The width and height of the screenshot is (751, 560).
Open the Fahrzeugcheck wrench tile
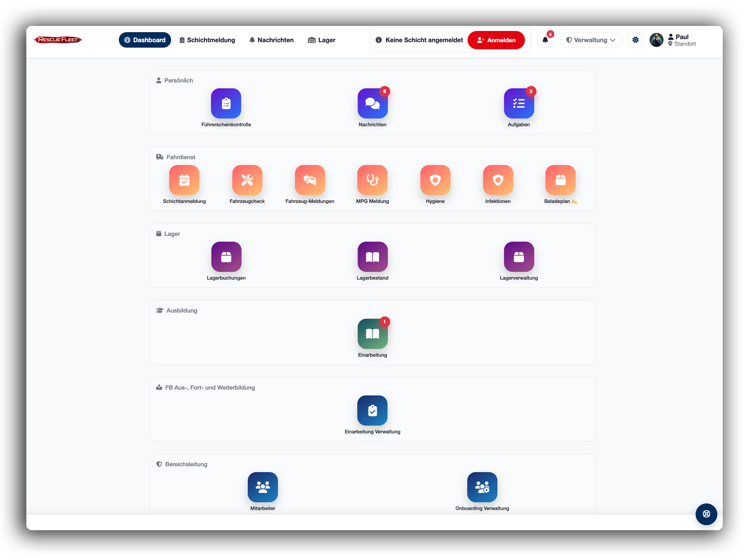pos(247,180)
